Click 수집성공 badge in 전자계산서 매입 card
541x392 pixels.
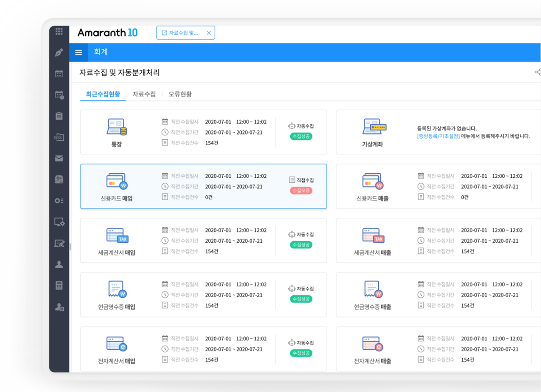coord(301,353)
